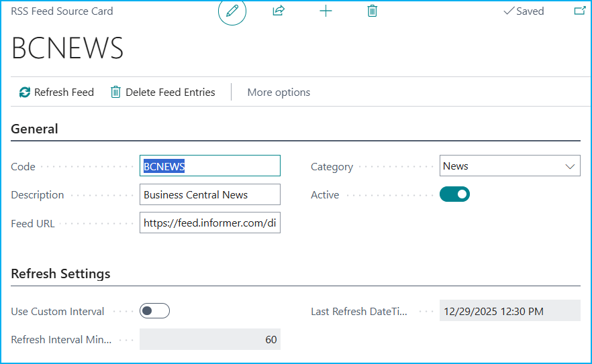Click the Refresh Interval Minutes field
This screenshot has height=364, width=592.
tap(209, 339)
